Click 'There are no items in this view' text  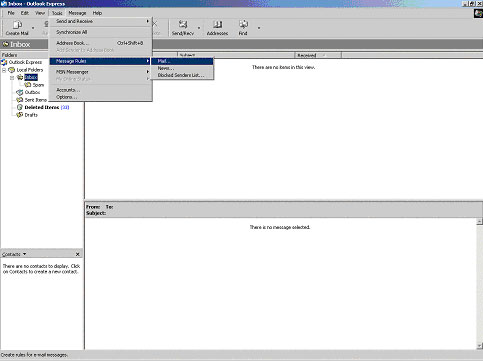click(284, 67)
